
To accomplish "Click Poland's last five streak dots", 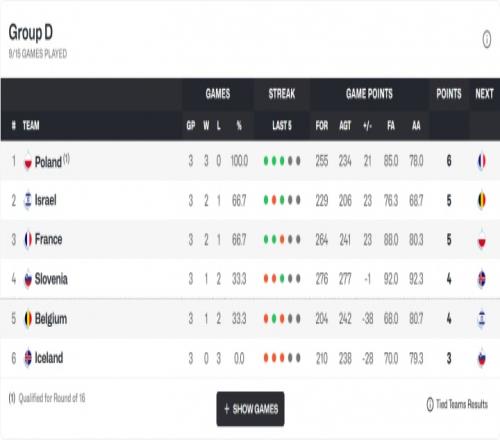I will 282,161.
